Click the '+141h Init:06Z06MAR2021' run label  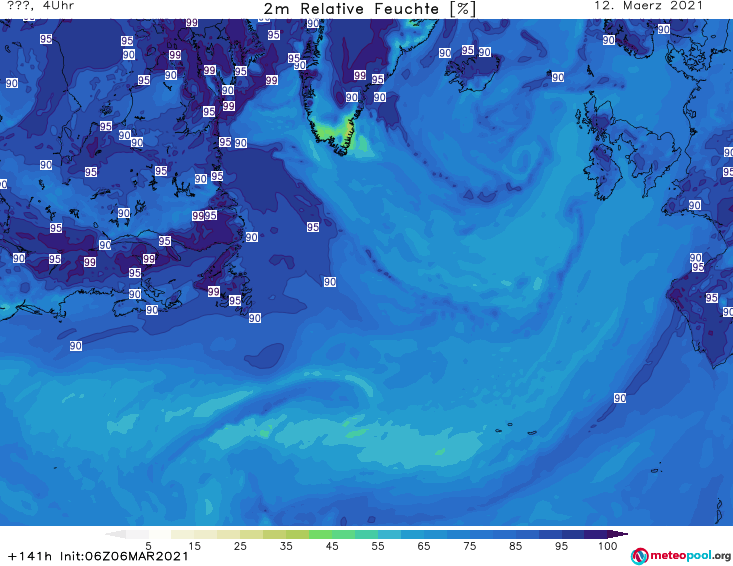tap(98, 556)
